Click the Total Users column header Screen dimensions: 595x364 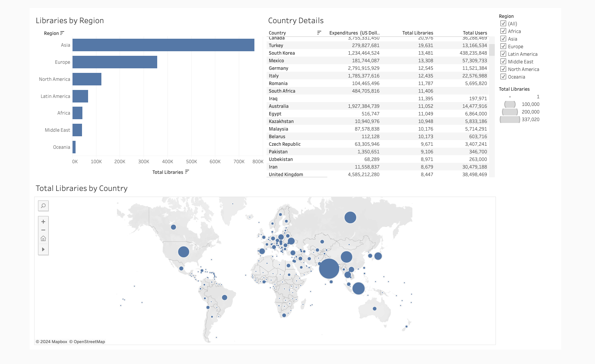(x=475, y=33)
